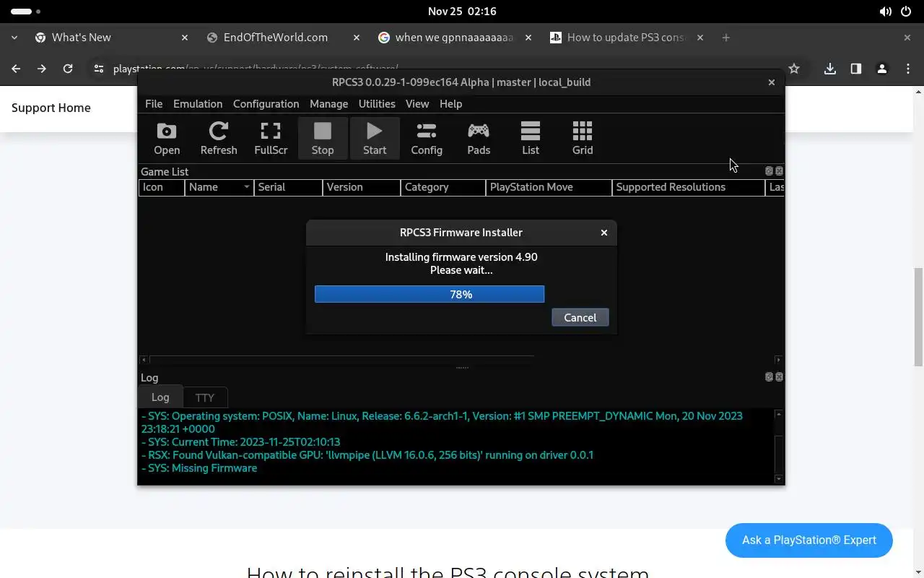Click the Chrome address bar URL
Image resolution: width=924 pixels, height=578 pixels.
coord(256,69)
